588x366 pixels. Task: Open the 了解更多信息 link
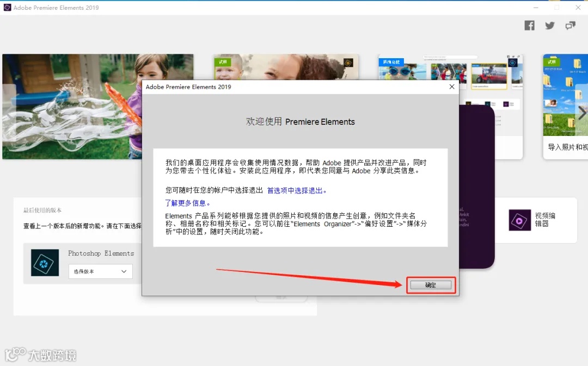[x=187, y=203]
